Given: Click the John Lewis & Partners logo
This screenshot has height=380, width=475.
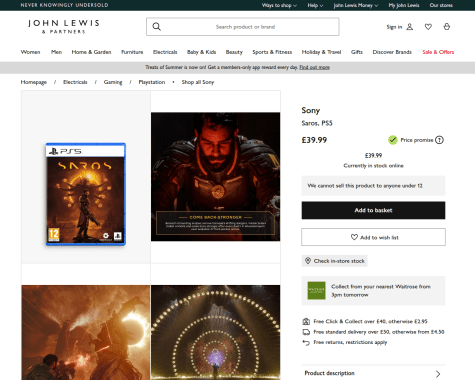Looking at the screenshot, I should pos(64,26).
